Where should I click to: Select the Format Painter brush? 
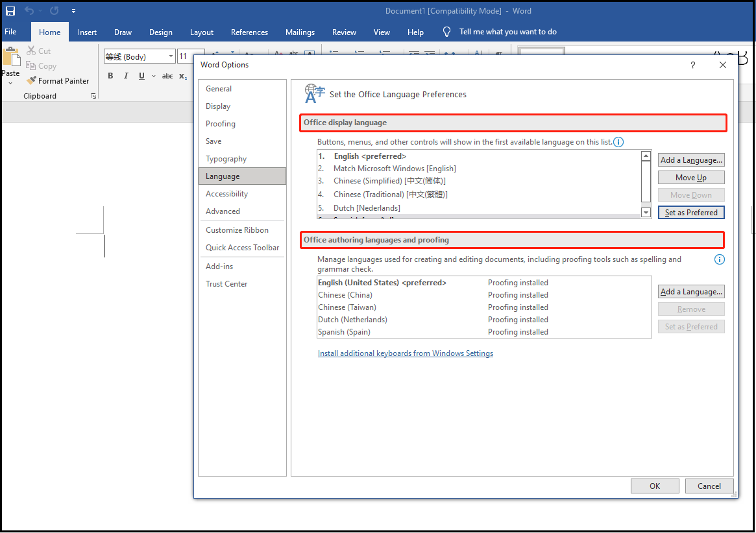tap(57, 81)
